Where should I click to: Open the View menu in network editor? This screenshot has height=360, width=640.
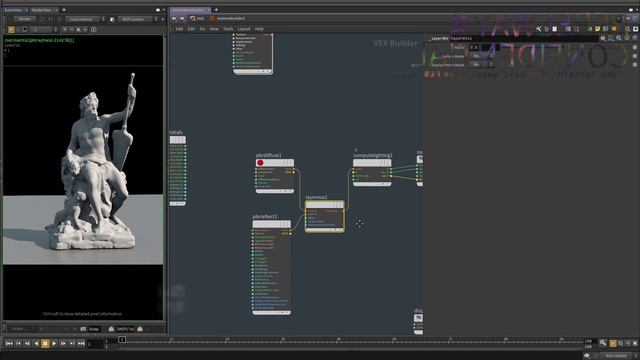(x=214, y=29)
